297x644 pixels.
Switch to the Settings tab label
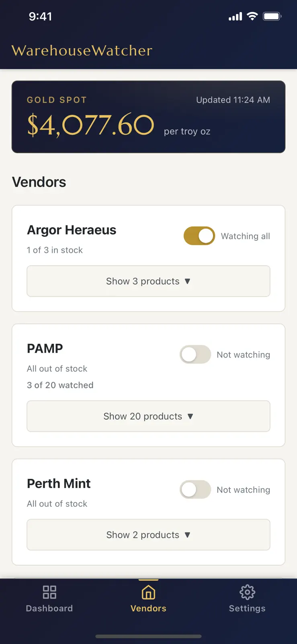pyautogui.click(x=247, y=608)
